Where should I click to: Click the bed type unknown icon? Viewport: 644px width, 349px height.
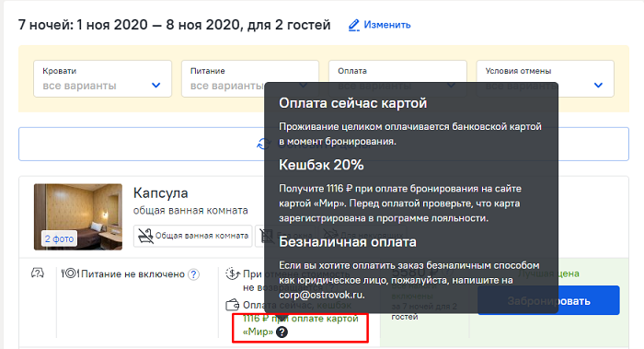(38, 273)
